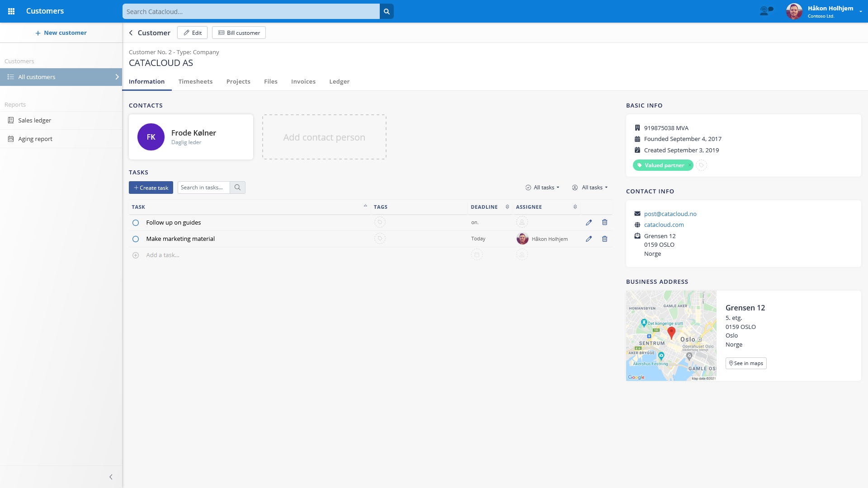Click the task search magnifier button
The width and height of the screenshot is (868, 488).
(237, 188)
